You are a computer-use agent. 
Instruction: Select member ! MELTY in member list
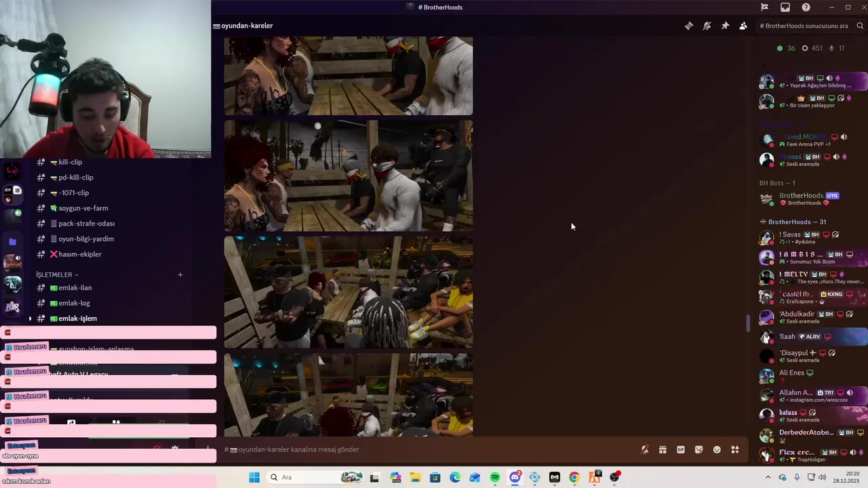pyautogui.click(x=812, y=277)
